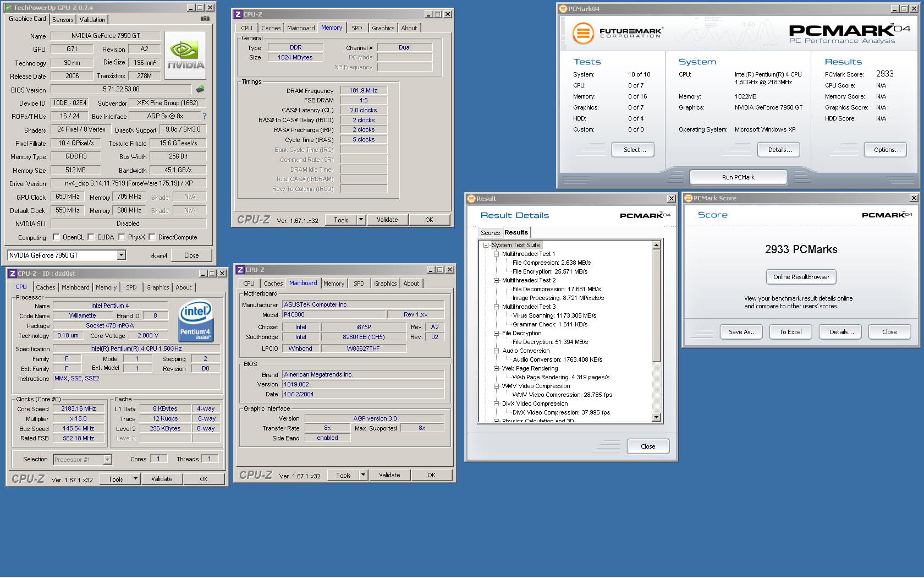Click the GPU-Z screenshot camera icon
The image size is (924, 578).
pyautogui.click(x=205, y=19)
